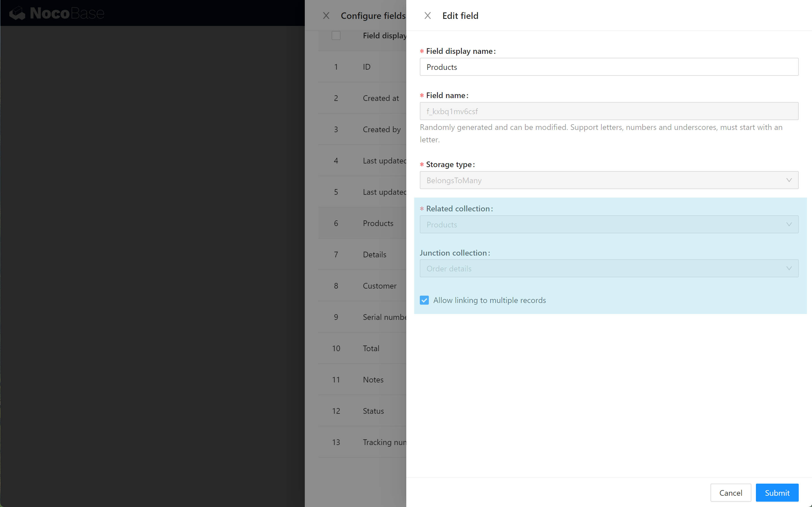The height and width of the screenshot is (507, 812).
Task: Click the Submit button
Action: coord(777,493)
